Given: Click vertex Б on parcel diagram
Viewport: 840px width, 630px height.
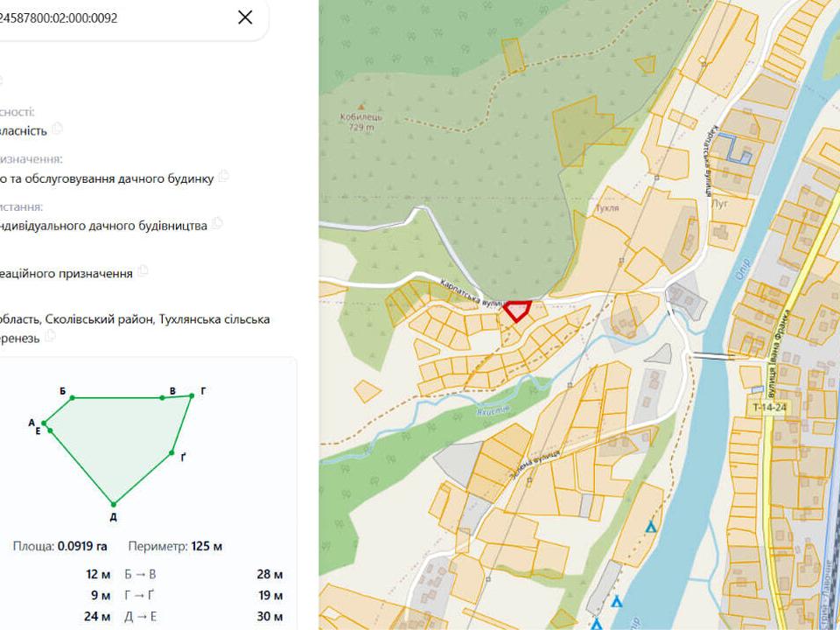Looking at the screenshot, I should click(x=73, y=397).
